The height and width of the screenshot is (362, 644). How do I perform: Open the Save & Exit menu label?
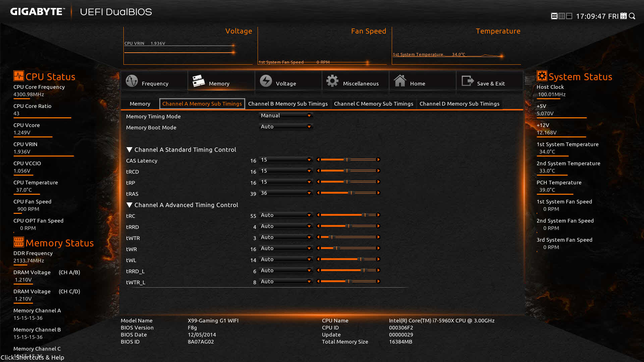coord(491,83)
